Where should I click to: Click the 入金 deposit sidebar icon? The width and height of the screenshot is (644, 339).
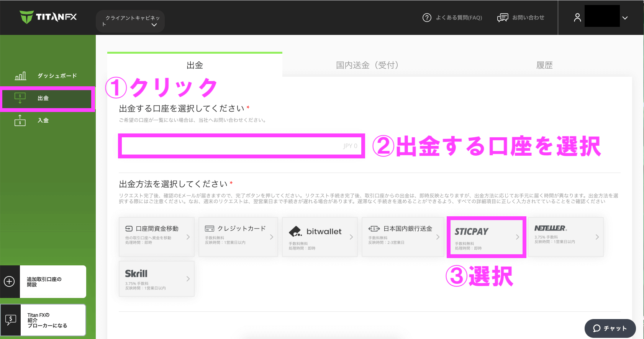[20, 120]
